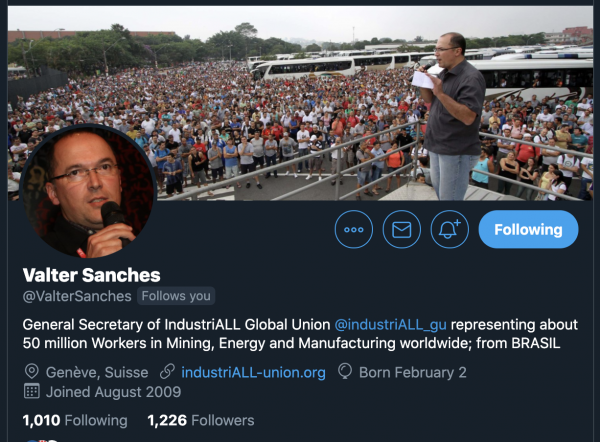Click the link chain icon
600x442 pixels.
click(x=167, y=372)
